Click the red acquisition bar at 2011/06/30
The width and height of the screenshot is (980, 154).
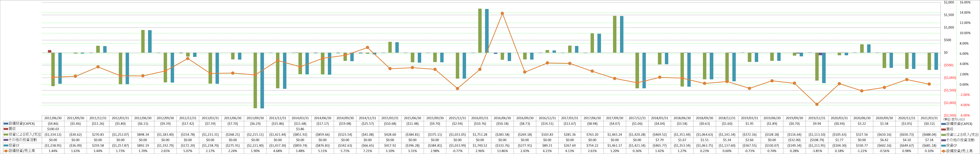click(x=50, y=51)
